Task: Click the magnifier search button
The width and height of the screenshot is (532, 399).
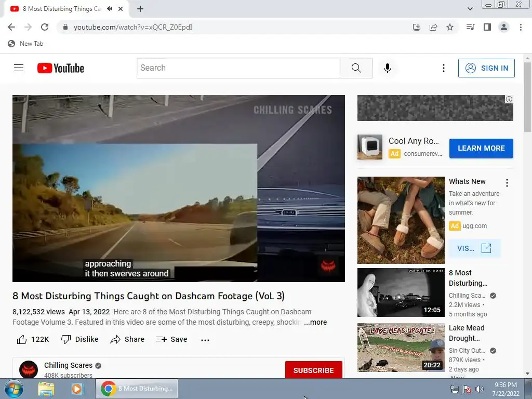Action: coord(356,68)
